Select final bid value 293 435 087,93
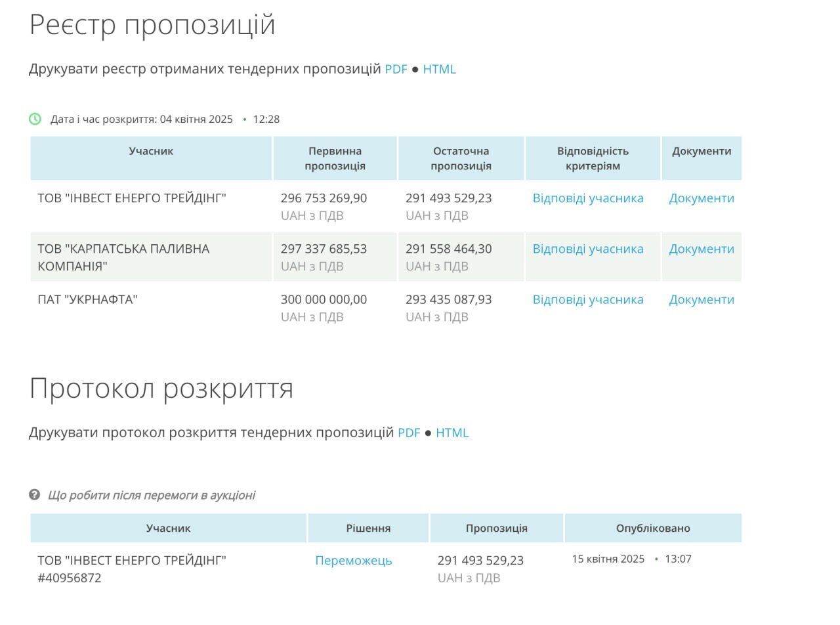This screenshot has width=840, height=625. coord(448,299)
